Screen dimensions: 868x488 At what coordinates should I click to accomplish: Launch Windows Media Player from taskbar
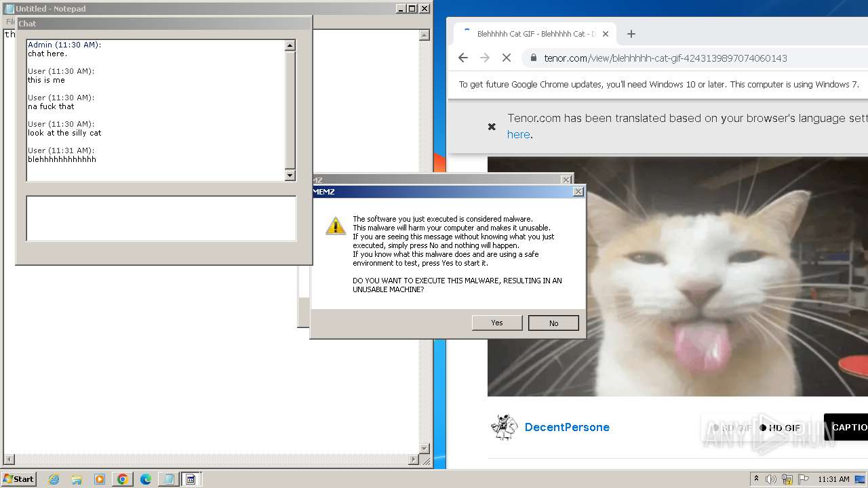click(100, 479)
